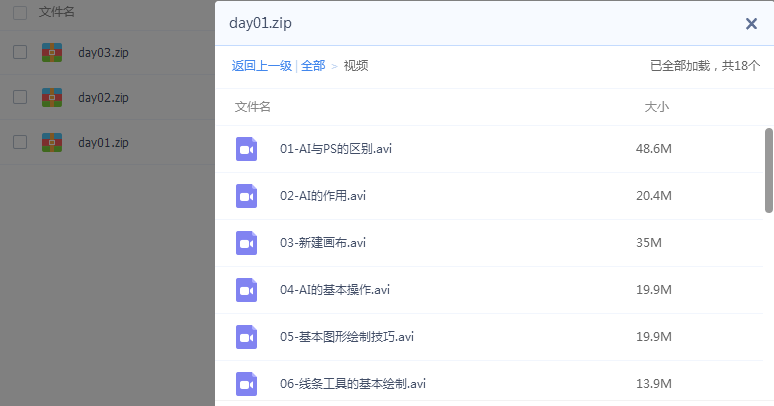Tick the checkbox for day02.zip
Image resolution: width=774 pixels, height=406 pixels.
pos(20,97)
